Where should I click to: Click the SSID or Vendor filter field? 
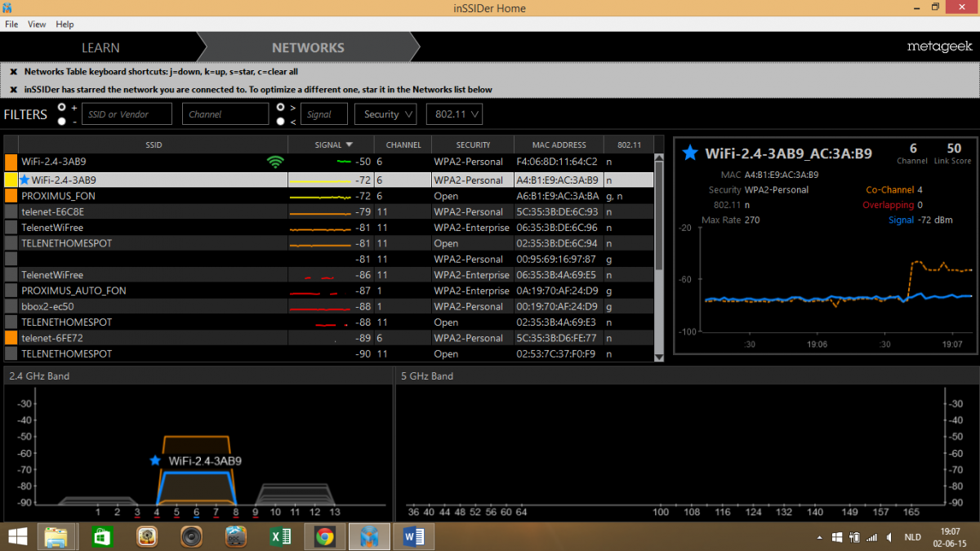click(127, 114)
